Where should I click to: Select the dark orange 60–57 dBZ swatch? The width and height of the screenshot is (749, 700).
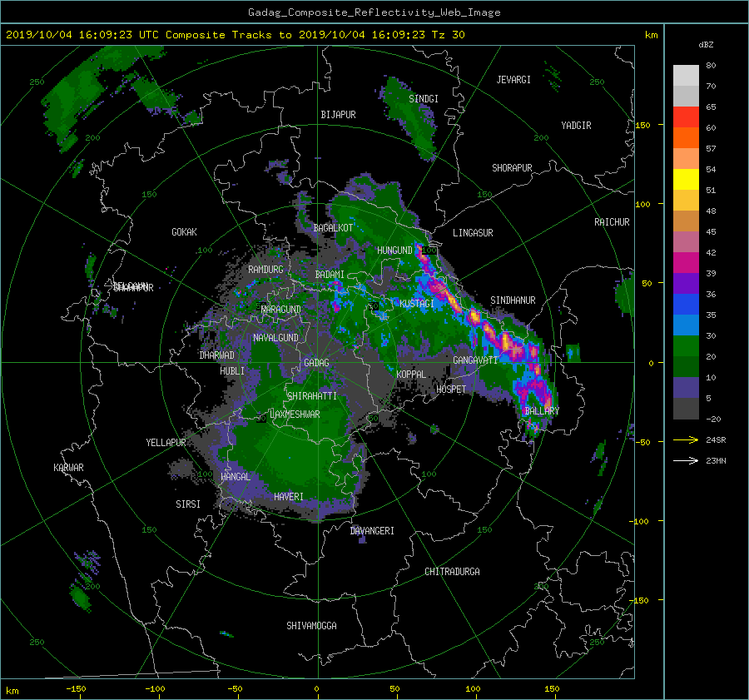click(x=686, y=138)
